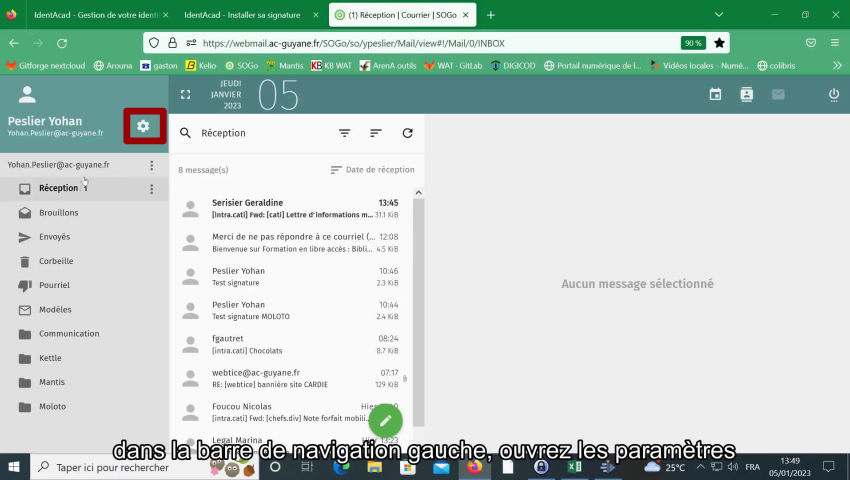Open the message filter options icon
Image resolution: width=850 pixels, height=480 pixels.
coord(344,133)
